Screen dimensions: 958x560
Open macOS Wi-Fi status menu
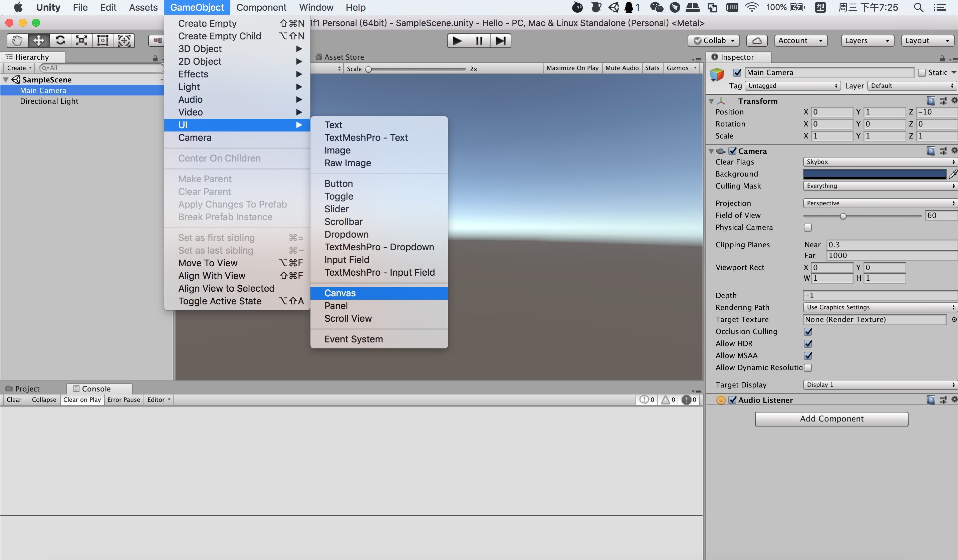pyautogui.click(x=752, y=7)
